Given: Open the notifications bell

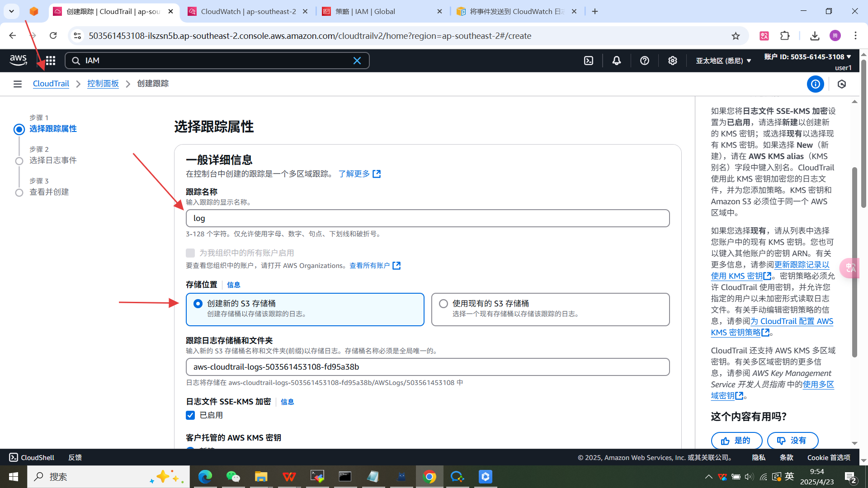Looking at the screenshot, I should tap(616, 61).
